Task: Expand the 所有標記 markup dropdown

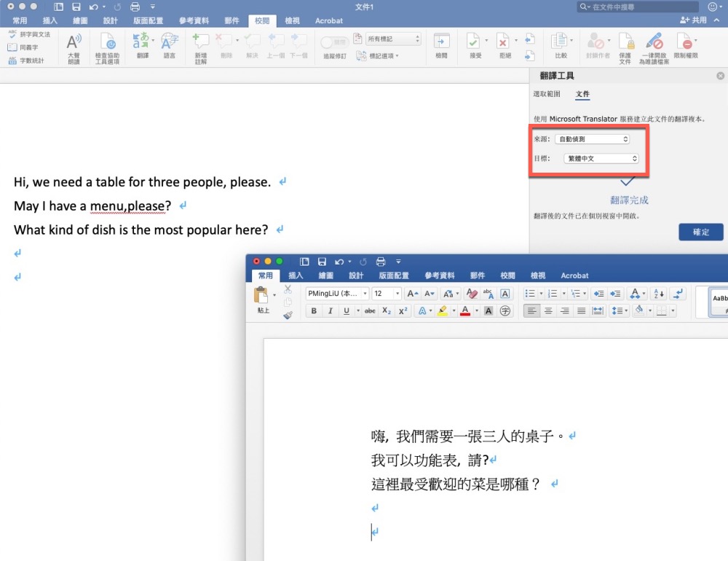Action: (x=394, y=39)
